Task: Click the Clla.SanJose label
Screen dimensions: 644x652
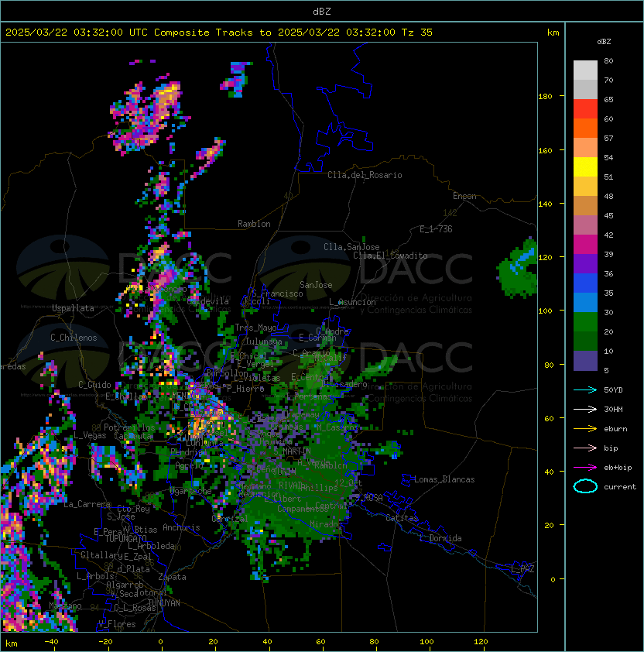Action: coord(351,247)
